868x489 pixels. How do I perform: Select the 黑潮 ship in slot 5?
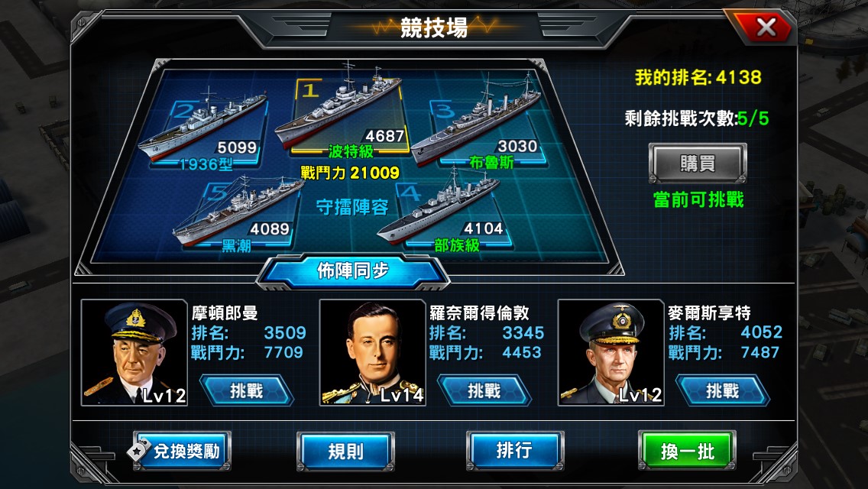click(x=238, y=210)
